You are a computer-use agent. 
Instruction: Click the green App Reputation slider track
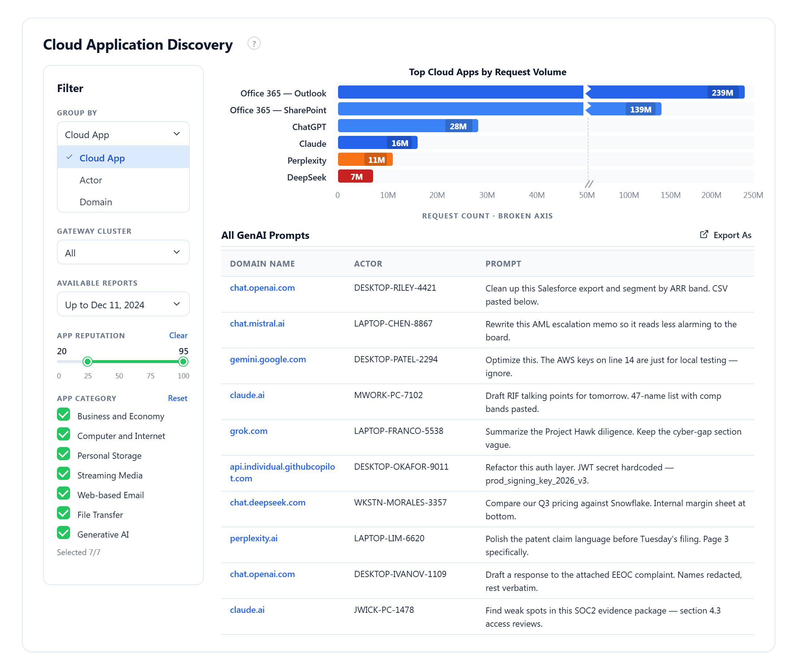click(x=135, y=361)
